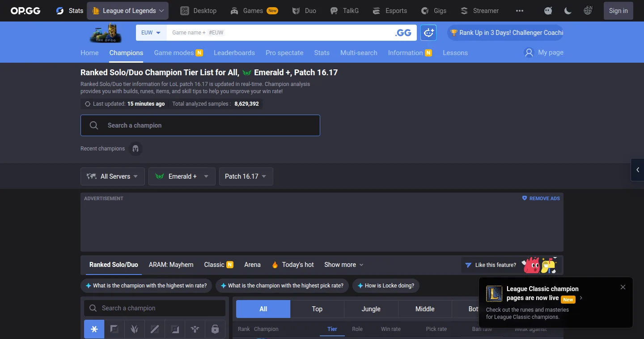
Task: Select the Middle role tab in tier table
Action: coord(425,309)
